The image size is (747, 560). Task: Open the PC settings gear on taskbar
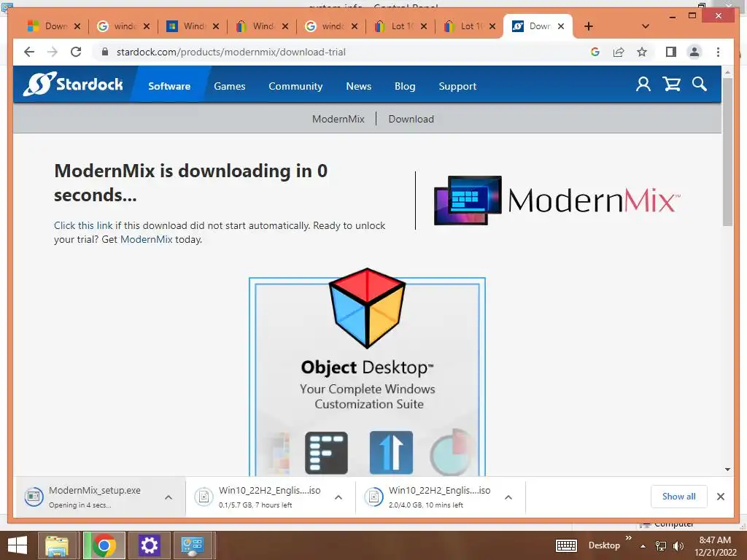click(149, 545)
